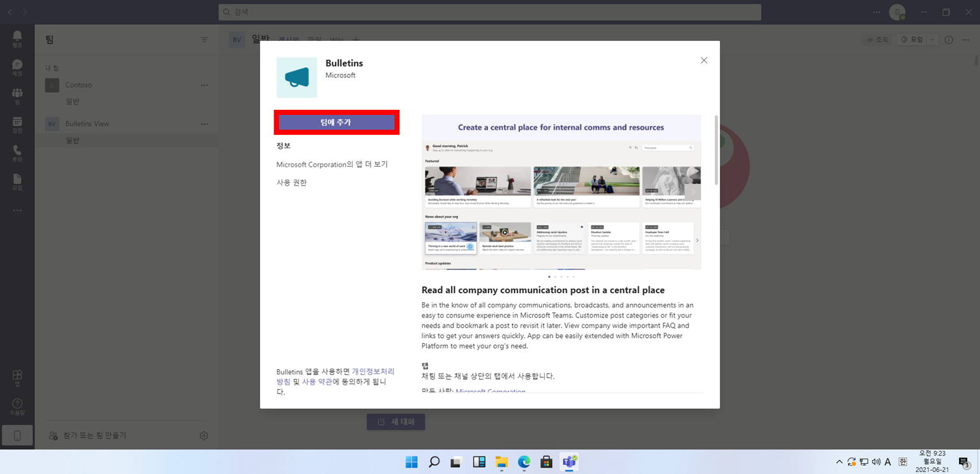
Task: Open Windows Start menu
Action: 411,462
